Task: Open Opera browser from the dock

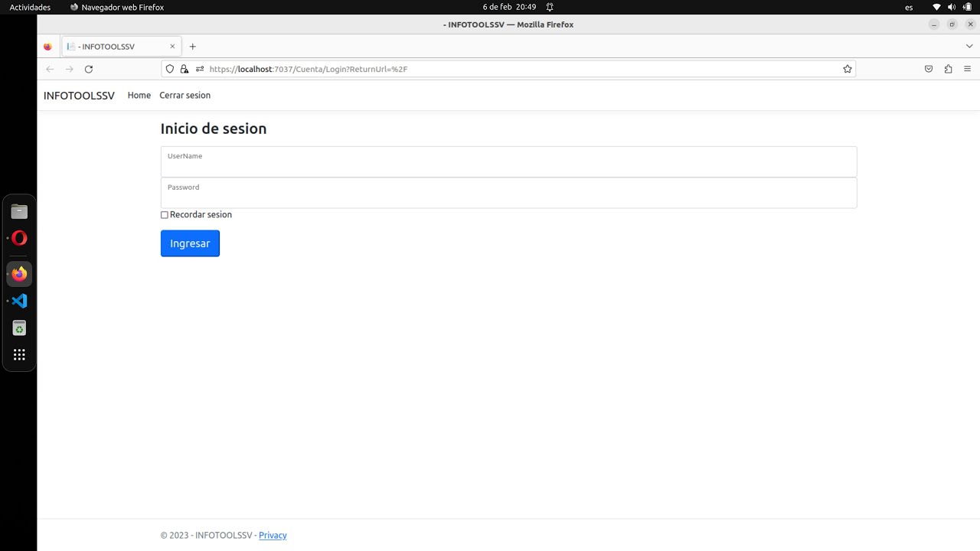Action: pos(19,239)
